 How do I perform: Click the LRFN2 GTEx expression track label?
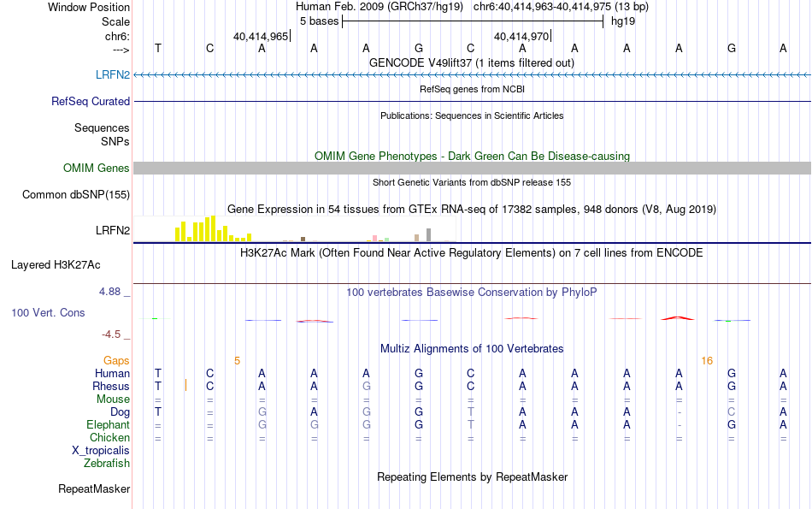point(112,230)
